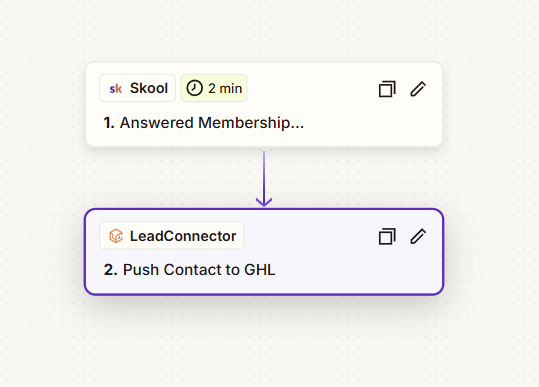Screen dimensions: 539x387
Task: Click the connector line between the steps
Action: pos(264,175)
